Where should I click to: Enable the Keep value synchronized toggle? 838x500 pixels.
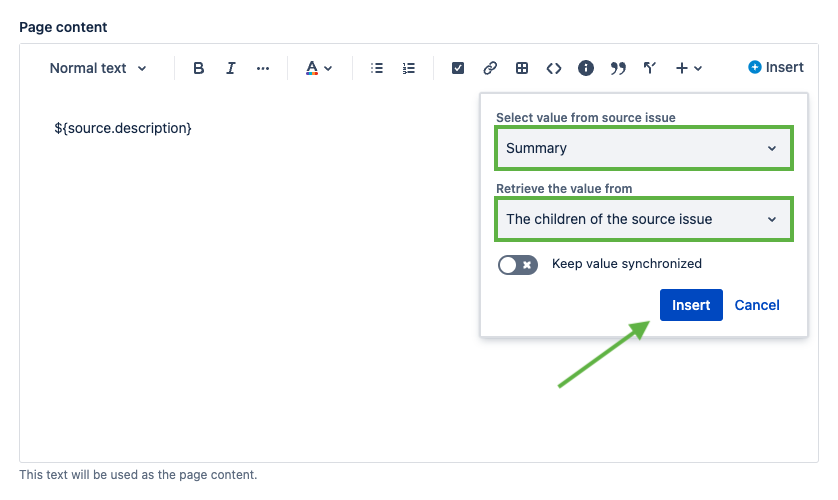[518, 264]
